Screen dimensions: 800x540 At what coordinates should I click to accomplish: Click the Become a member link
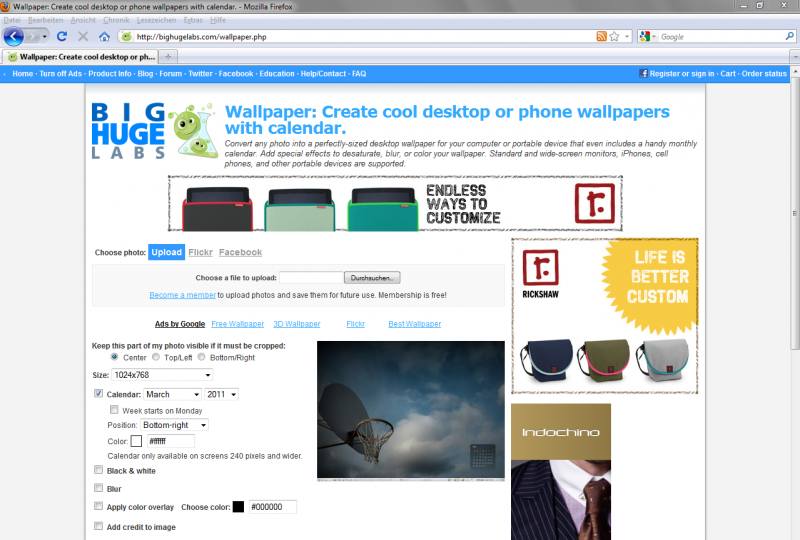pos(183,295)
